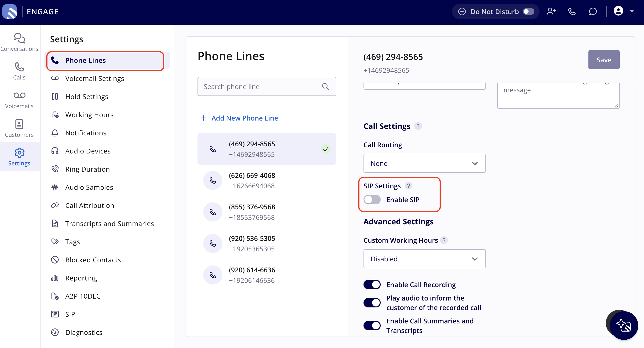This screenshot has height=348, width=644.
Task: Open Voicemail Settings menu item
Action: point(107,78)
